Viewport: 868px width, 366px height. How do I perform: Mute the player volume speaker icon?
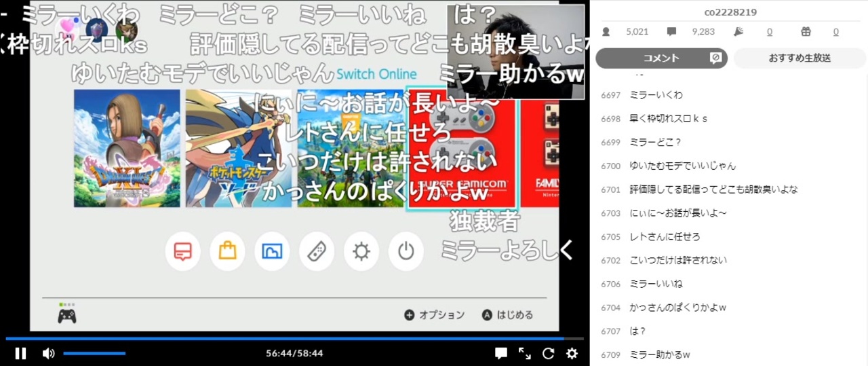point(48,353)
